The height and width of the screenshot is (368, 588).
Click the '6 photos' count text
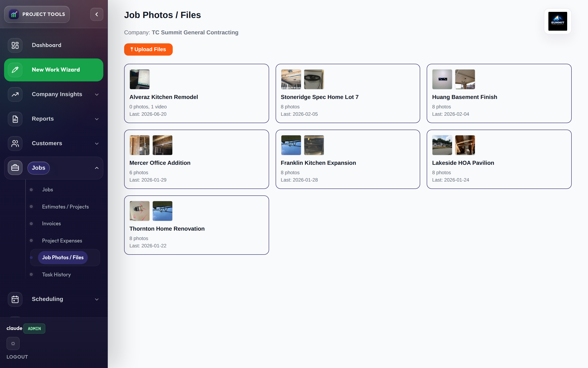click(139, 173)
